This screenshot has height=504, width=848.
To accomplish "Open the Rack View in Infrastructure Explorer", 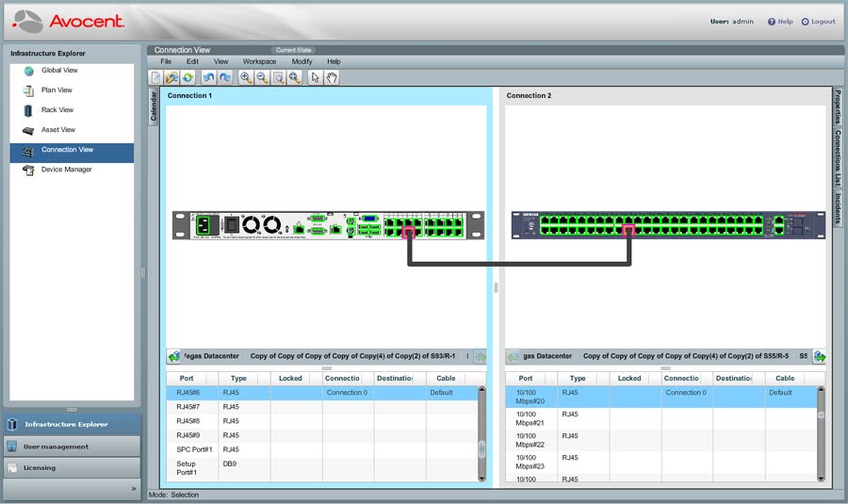I will tap(57, 110).
